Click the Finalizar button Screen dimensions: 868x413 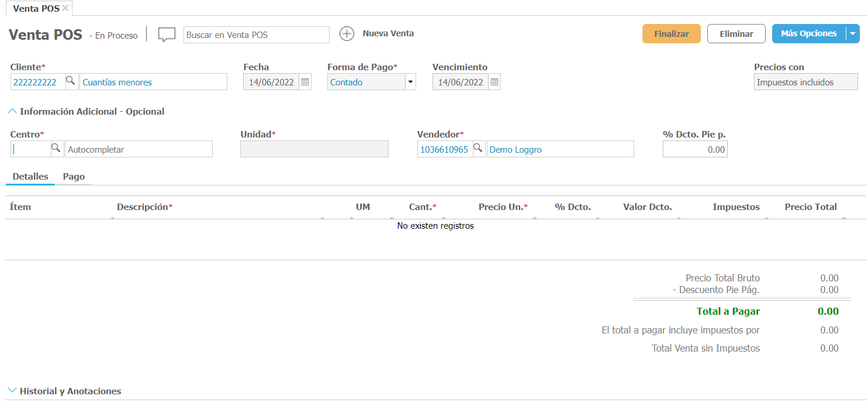671,34
